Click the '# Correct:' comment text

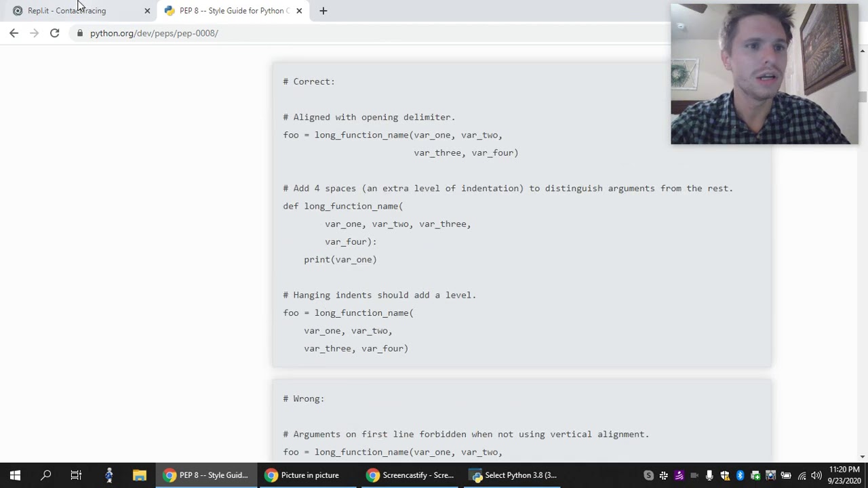309,81
